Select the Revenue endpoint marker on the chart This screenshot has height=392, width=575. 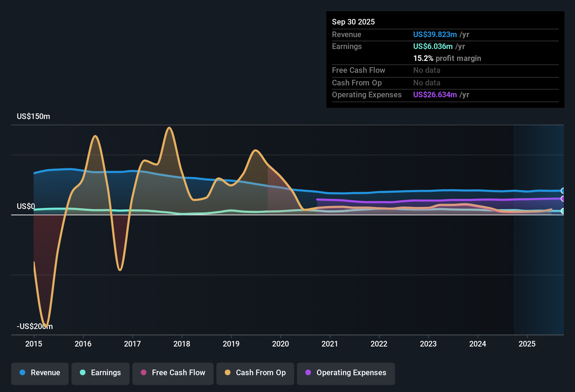tap(563, 190)
